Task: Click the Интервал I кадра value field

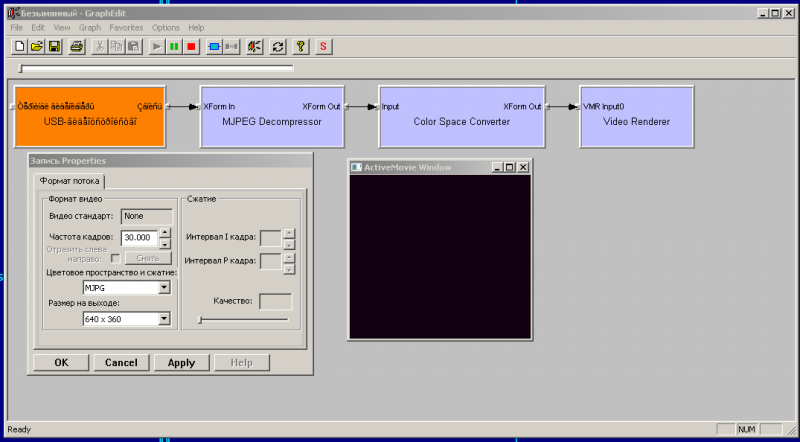Action: point(271,238)
